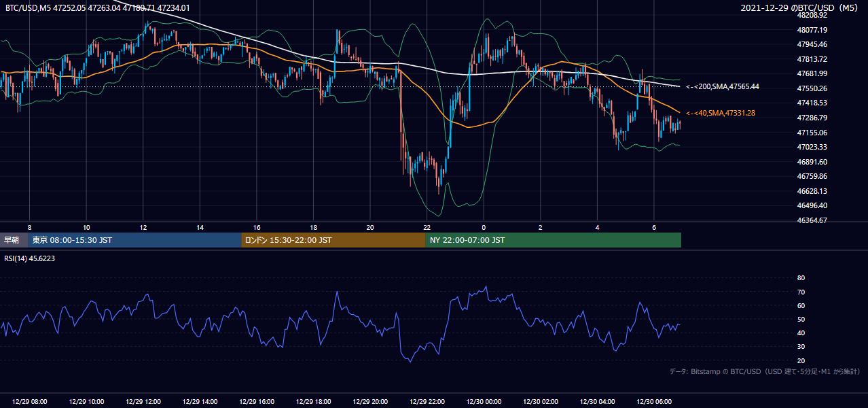Click the RSI axis level 80
Image resolution: width=868 pixels, height=408 pixels.
[801, 278]
